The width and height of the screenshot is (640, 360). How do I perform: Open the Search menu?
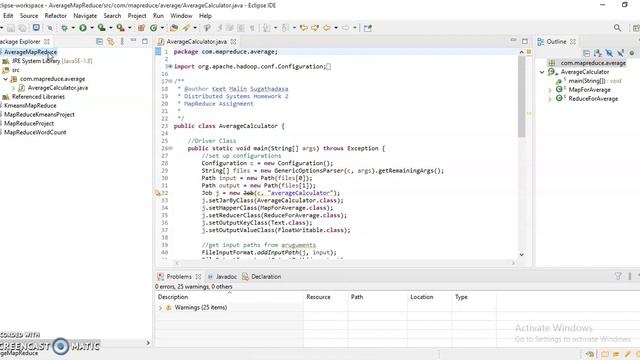pos(112,16)
